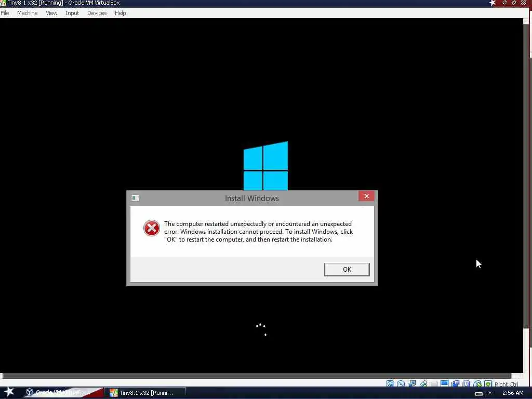Open the Devices menu

click(x=97, y=13)
